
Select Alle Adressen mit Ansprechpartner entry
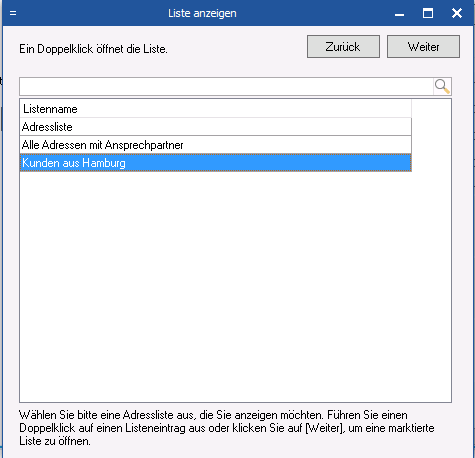point(215,145)
